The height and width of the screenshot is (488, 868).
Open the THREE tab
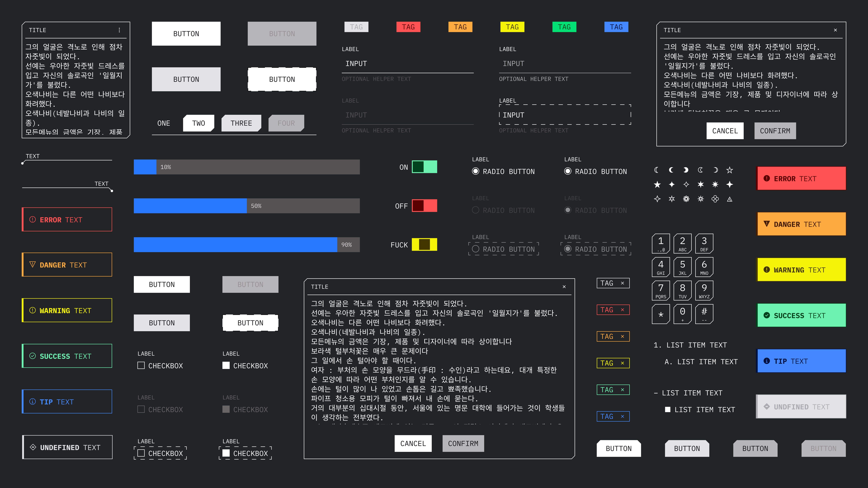pyautogui.click(x=241, y=123)
